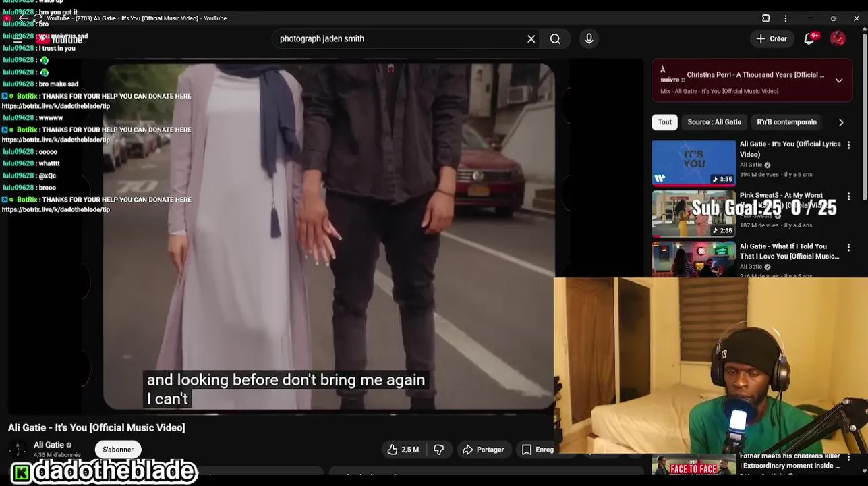This screenshot has height=486, width=868.
Task: Click the browser extensions puzzle icon
Action: [x=766, y=18]
